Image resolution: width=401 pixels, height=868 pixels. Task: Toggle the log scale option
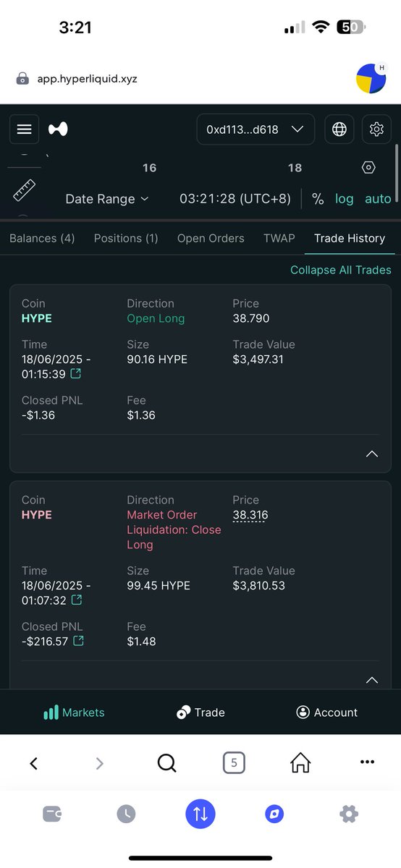(x=345, y=199)
